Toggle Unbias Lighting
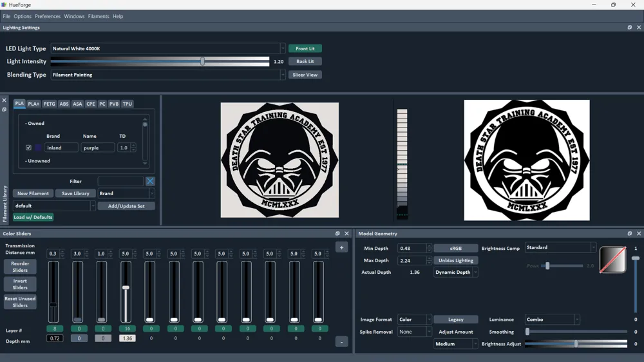 456,260
